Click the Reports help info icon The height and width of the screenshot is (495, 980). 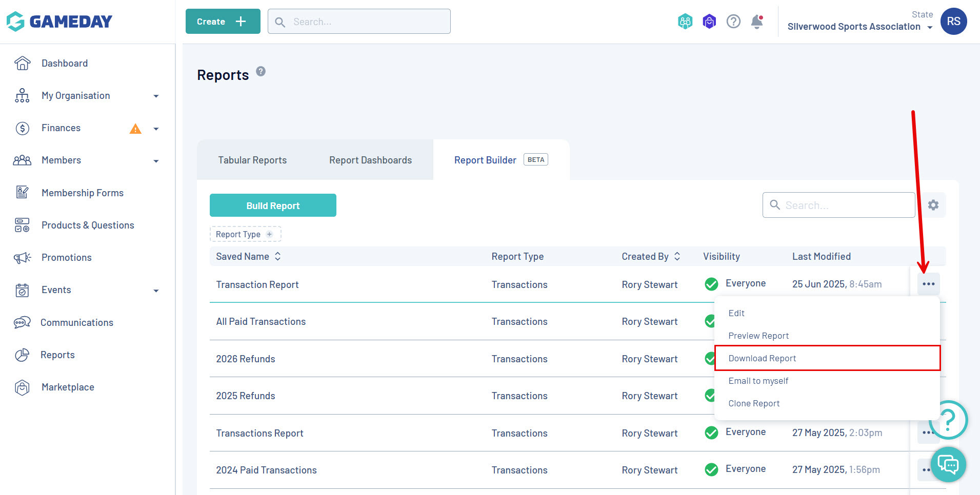261,71
